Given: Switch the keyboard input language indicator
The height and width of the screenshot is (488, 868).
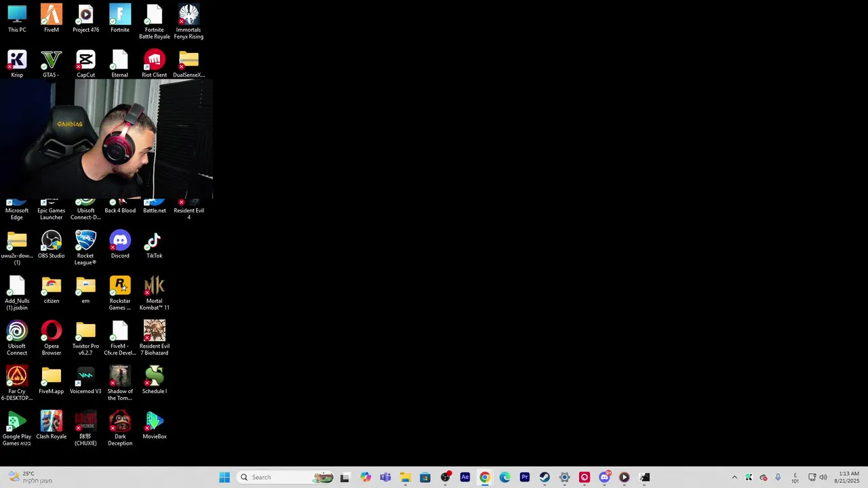Looking at the screenshot, I should (x=795, y=477).
